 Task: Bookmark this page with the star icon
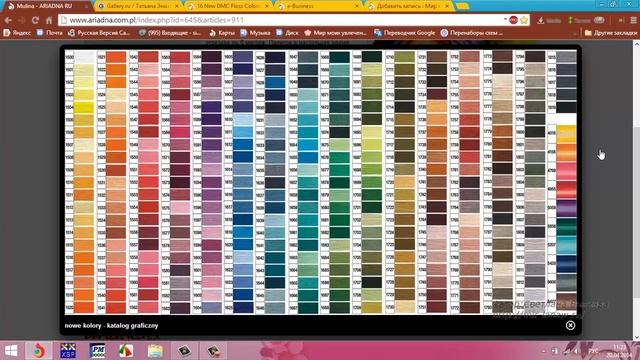(524, 20)
